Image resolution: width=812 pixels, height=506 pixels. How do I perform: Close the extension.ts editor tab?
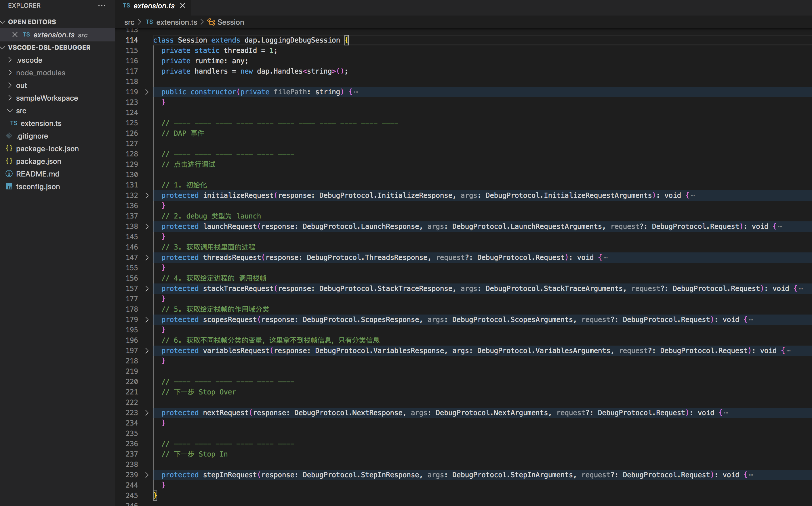click(183, 6)
